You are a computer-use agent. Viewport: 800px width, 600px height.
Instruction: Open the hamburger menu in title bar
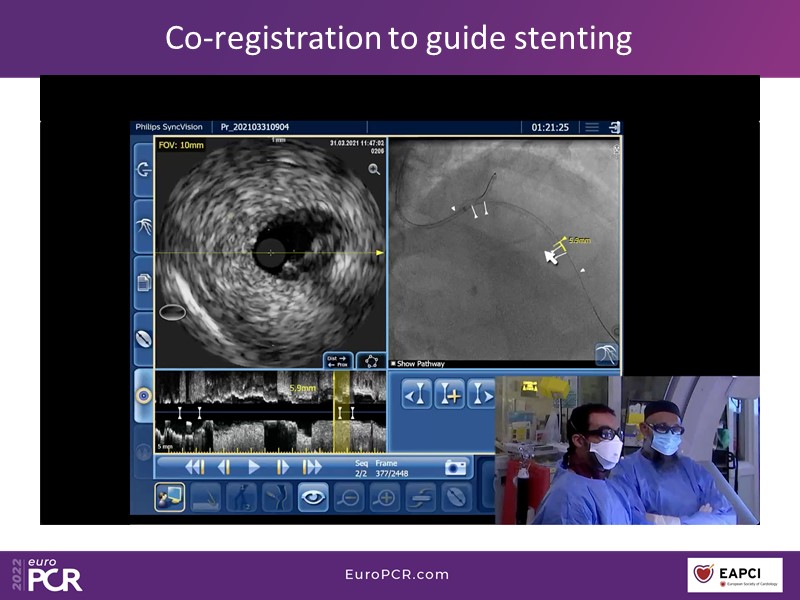click(x=592, y=128)
